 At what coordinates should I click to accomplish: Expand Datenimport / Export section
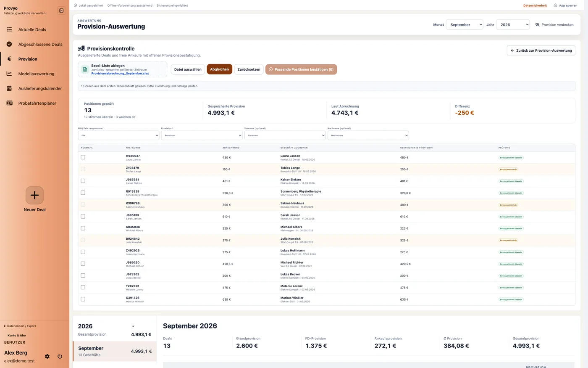tap(20, 326)
